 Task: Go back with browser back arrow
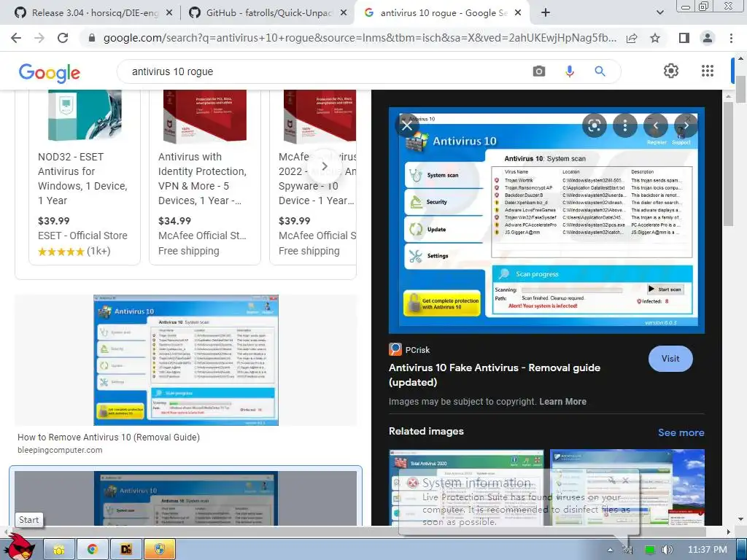16,38
